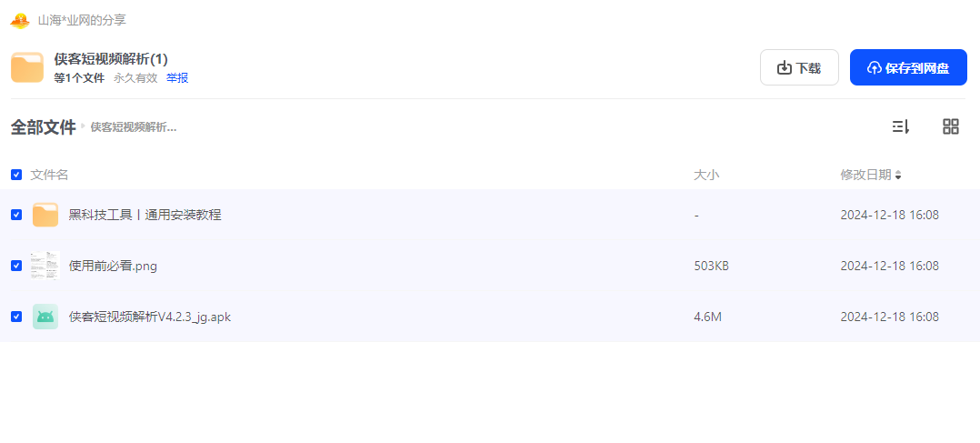The width and height of the screenshot is (980, 443).
Task: Go to 全部文件 breadcrumb
Action: (x=43, y=127)
